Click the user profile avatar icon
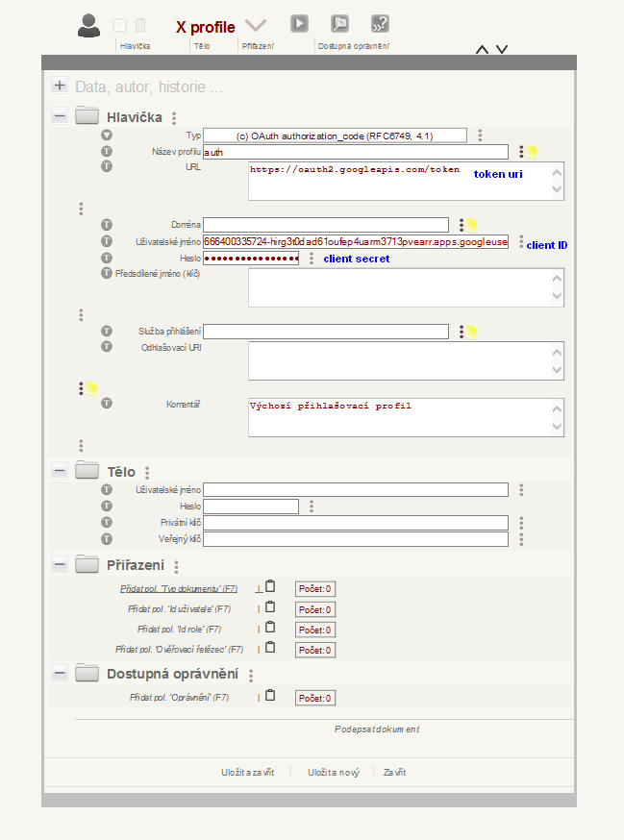 point(89,26)
